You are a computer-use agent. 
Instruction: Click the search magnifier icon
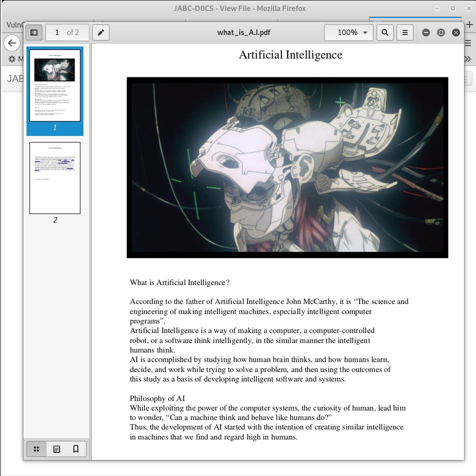click(385, 32)
